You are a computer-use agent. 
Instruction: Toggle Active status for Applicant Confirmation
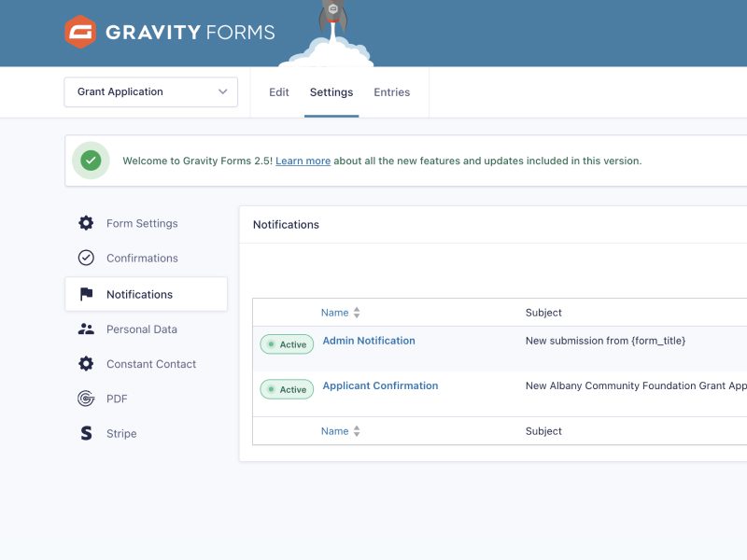(x=287, y=389)
